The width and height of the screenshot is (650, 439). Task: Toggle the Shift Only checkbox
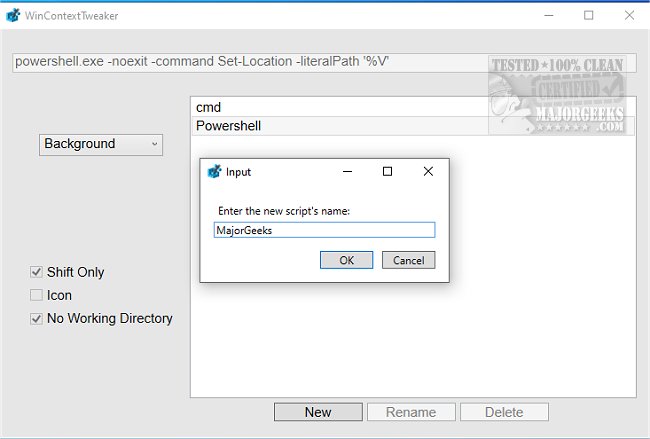tap(36, 272)
